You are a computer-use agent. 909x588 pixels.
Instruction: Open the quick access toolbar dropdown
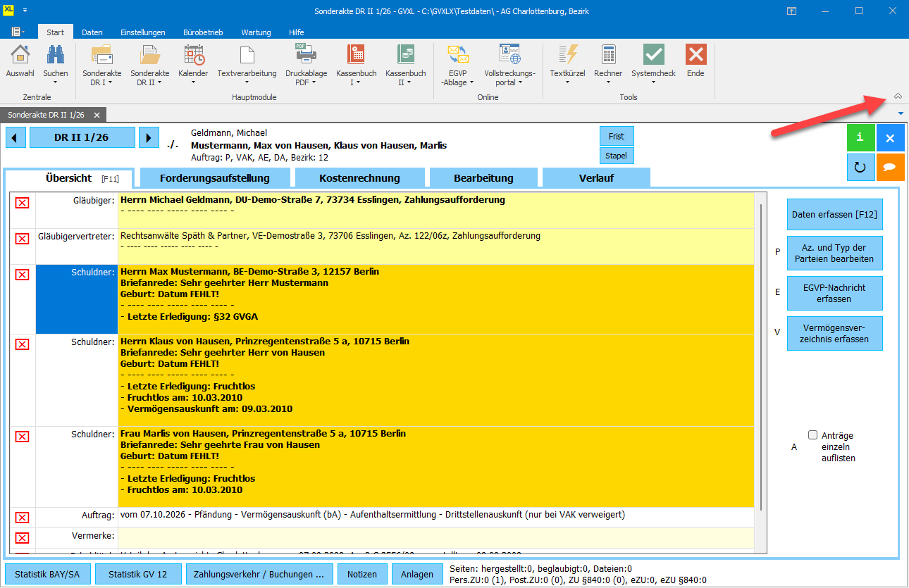pyautogui.click(x=25, y=11)
